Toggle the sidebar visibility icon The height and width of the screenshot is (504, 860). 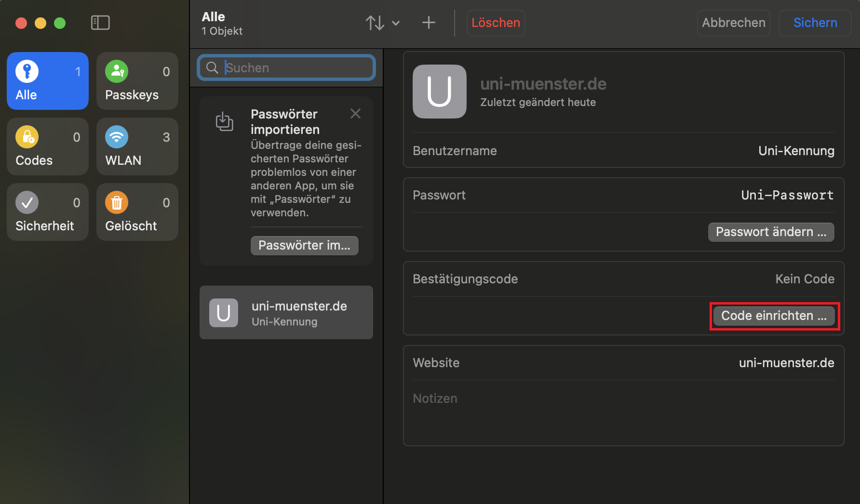[100, 23]
